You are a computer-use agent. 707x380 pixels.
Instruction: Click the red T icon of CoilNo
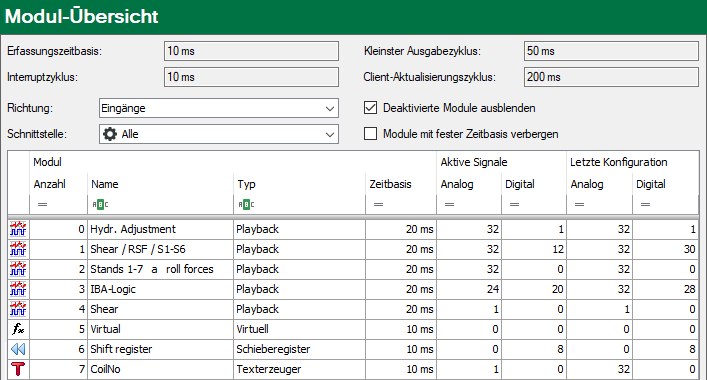tap(18, 369)
